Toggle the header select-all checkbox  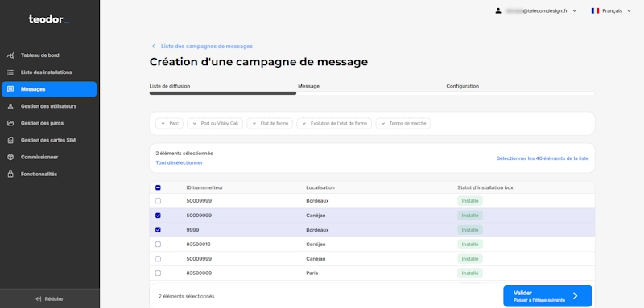[x=158, y=188]
